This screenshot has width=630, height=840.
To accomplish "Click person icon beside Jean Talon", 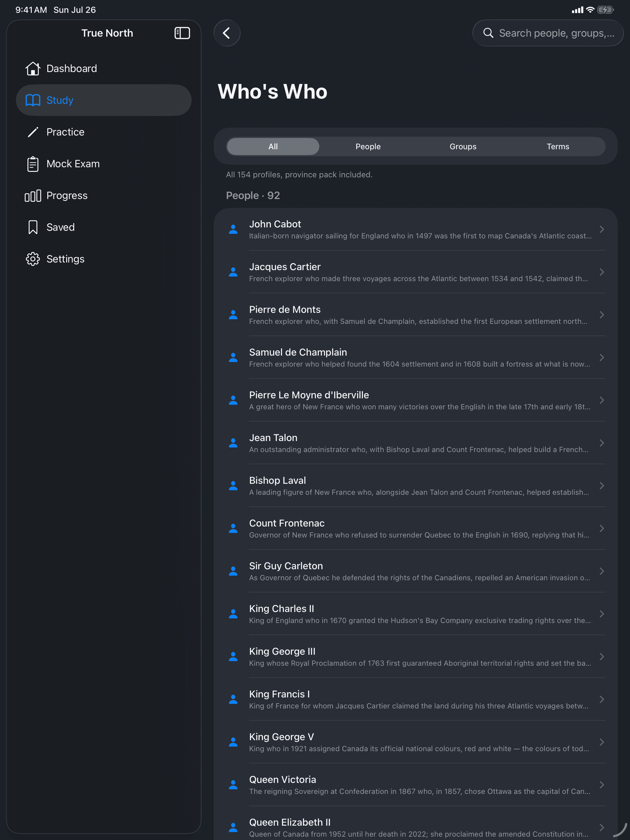I will pos(233,443).
